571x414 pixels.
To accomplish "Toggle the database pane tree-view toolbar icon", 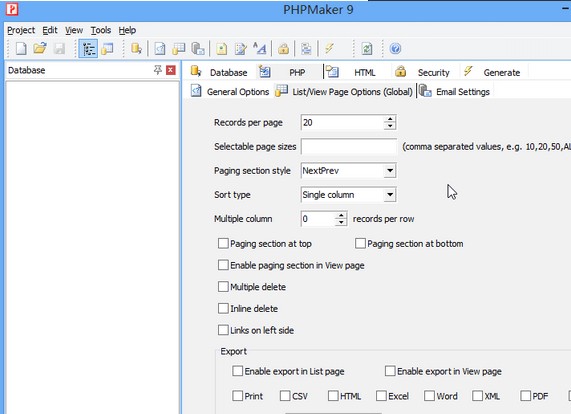I will coord(88,48).
